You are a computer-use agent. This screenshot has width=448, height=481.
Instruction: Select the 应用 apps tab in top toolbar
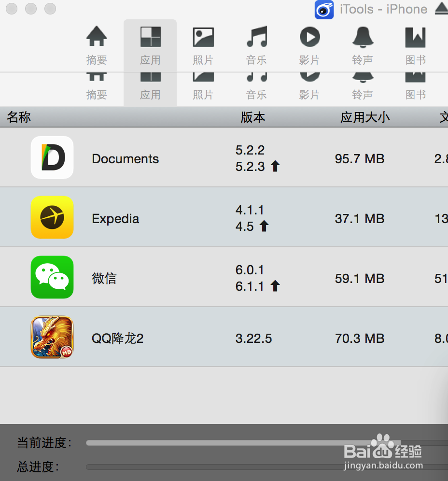coord(150,45)
